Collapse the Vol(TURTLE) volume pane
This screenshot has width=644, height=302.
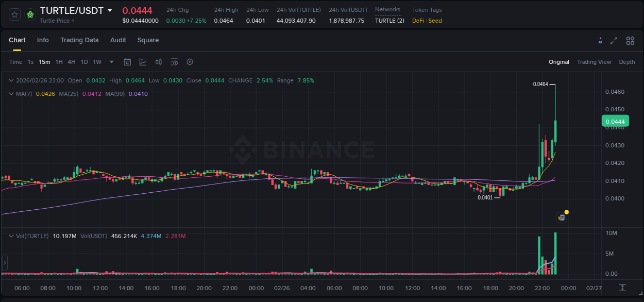tap(11, 236)
